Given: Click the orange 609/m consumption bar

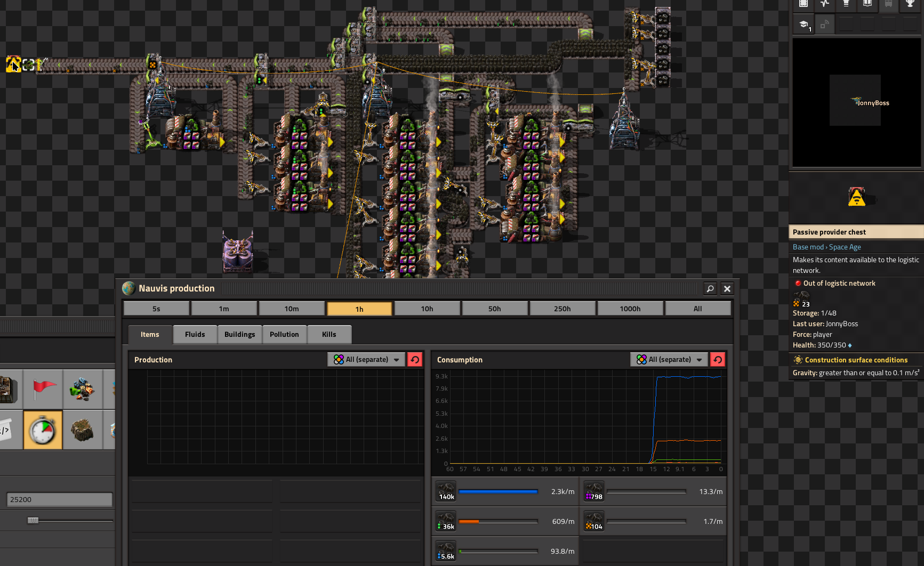Looking at the screenshot, I should coord(498,521).
